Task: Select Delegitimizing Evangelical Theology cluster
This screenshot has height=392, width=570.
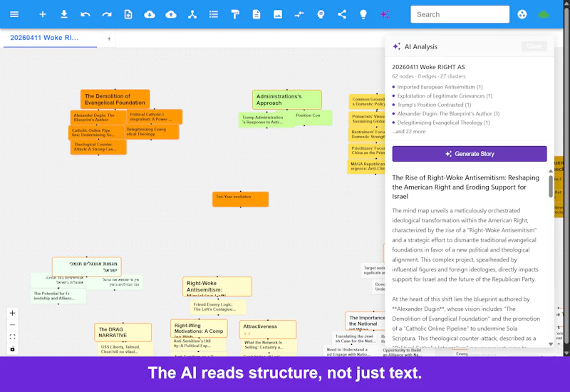Action: (x=443, y=123)
